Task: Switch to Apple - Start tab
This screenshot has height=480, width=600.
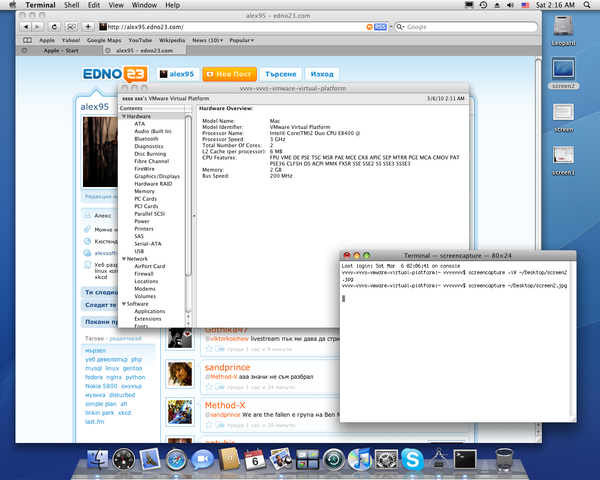Action: tap(60, 51)
